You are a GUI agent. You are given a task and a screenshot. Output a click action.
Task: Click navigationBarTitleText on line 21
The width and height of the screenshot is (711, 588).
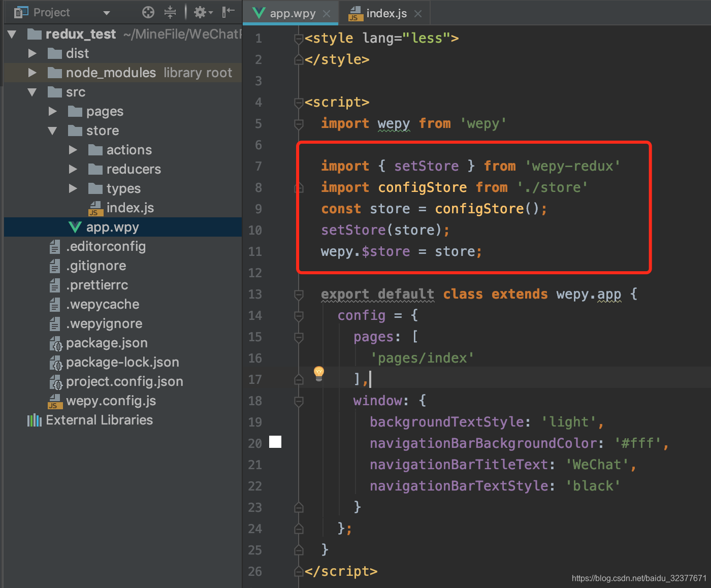click(x=459, y=465)
